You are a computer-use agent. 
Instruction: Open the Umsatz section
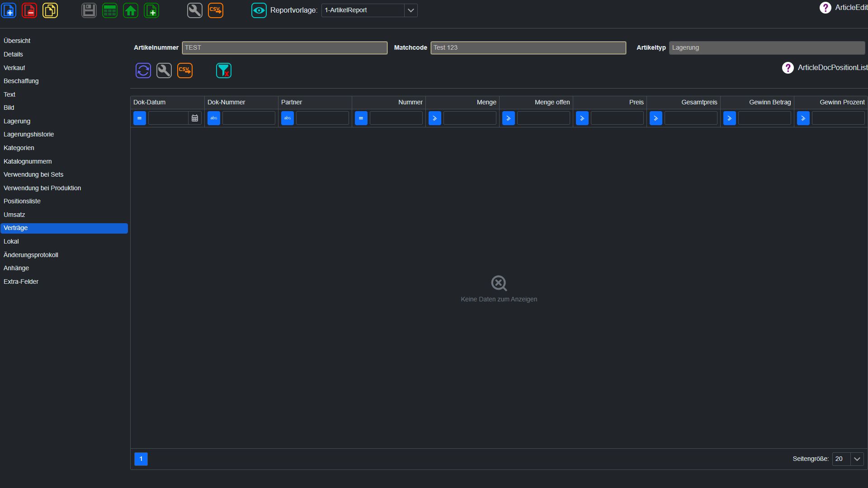click(64, 215)
